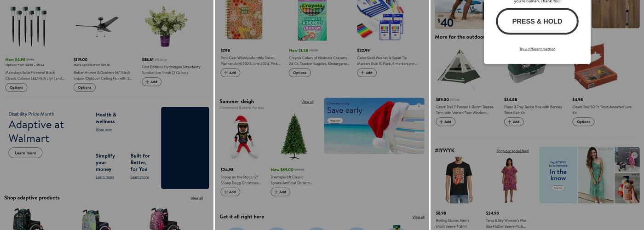View all Summer sleigh items
This screenshot has height=230, width=644.
point(307,102)
